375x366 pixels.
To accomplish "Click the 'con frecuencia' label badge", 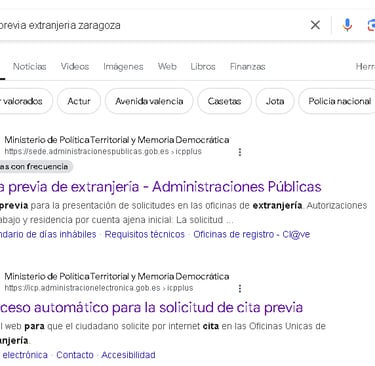I will pos(35,167).
